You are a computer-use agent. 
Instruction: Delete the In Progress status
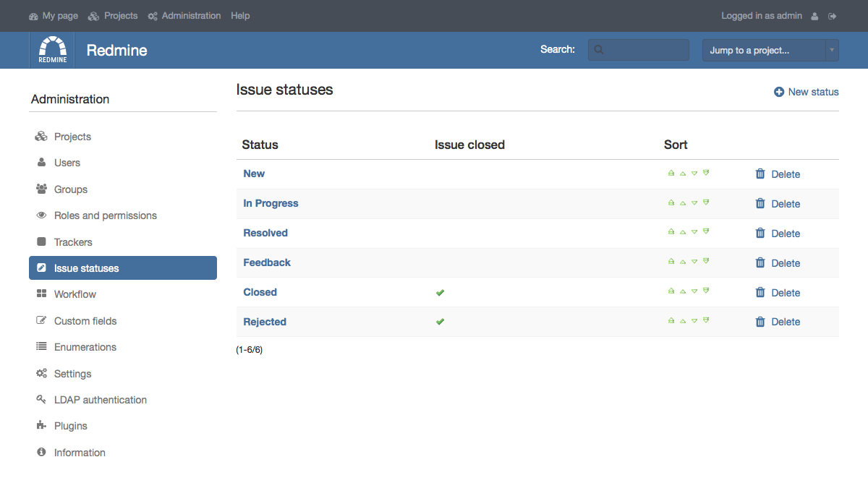(x=778, y=204)
